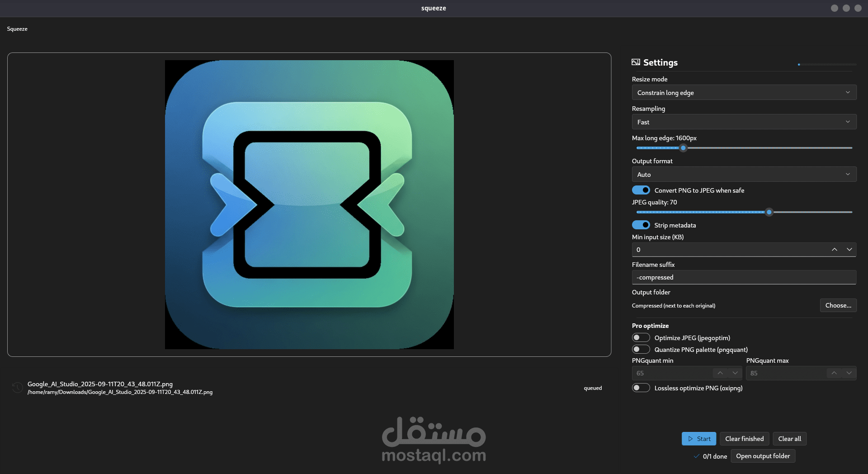Click the /home/ramy/Downloads file path text
868x474 pixels.
coord(120,392)
